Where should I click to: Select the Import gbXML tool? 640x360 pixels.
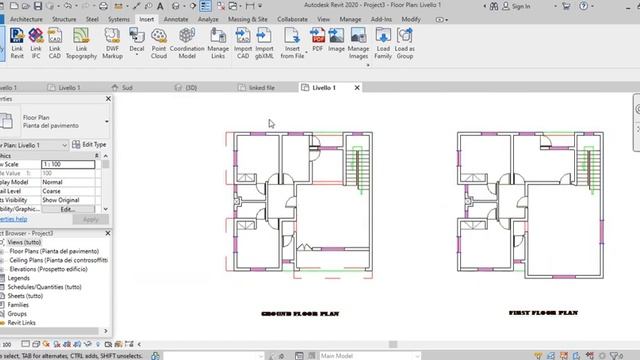click(264, 44)
